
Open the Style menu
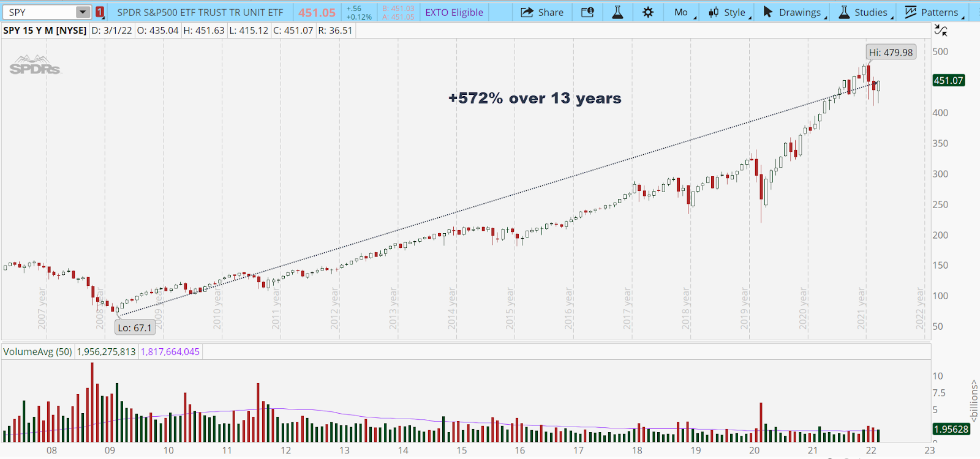pyautogui.click(x=728, y=12)
